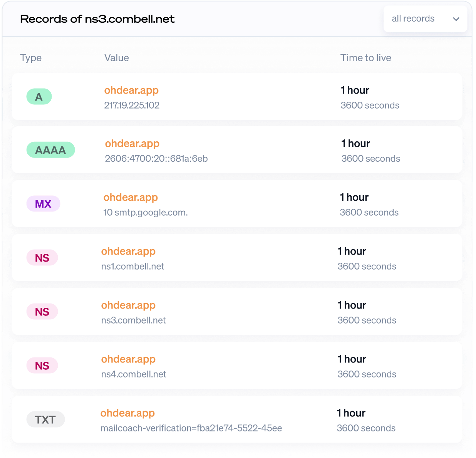Expand the TXT record row details

coord(238,419)
